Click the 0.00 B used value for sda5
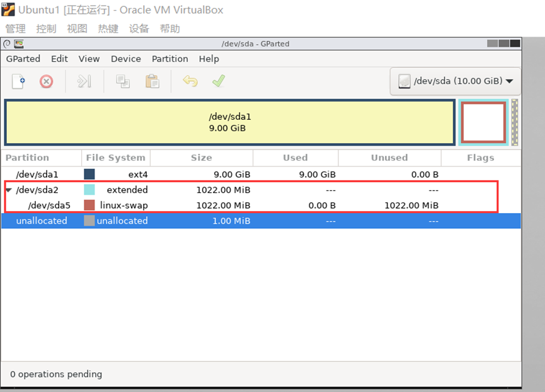 point(322,205)
